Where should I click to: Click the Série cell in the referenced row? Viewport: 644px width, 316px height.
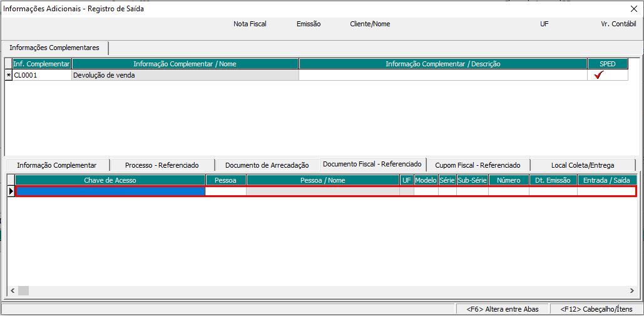point(447,191)
